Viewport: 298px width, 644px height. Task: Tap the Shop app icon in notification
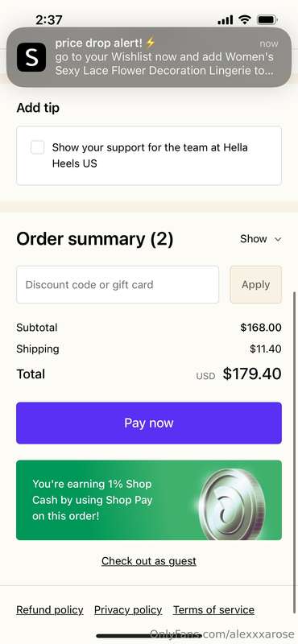click(x=31, y=57)
